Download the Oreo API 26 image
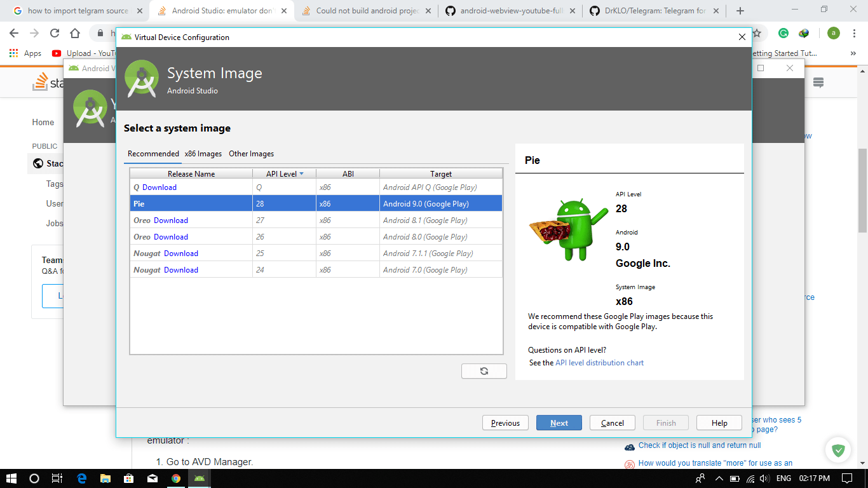868x488 pixels. point(171,237)
